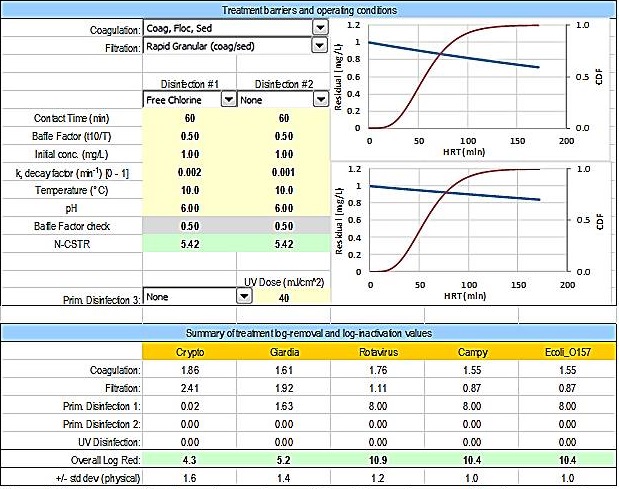Click the Crypto column header
This screenshot has height=489, width=619.
190,353
